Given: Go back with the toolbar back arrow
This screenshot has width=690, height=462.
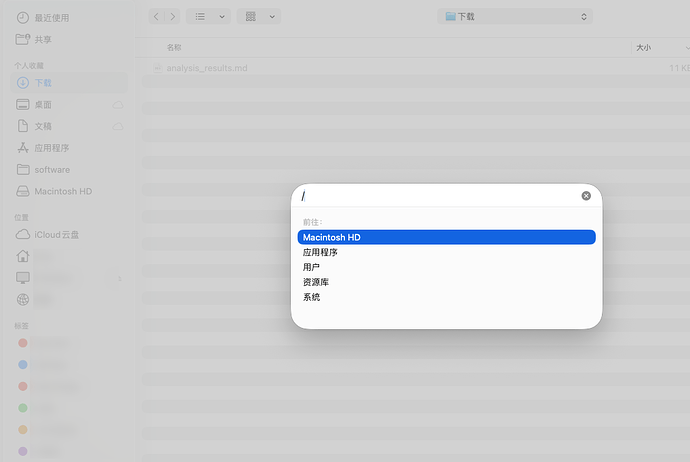Looking at the screenshot, I should click(156, 17).
